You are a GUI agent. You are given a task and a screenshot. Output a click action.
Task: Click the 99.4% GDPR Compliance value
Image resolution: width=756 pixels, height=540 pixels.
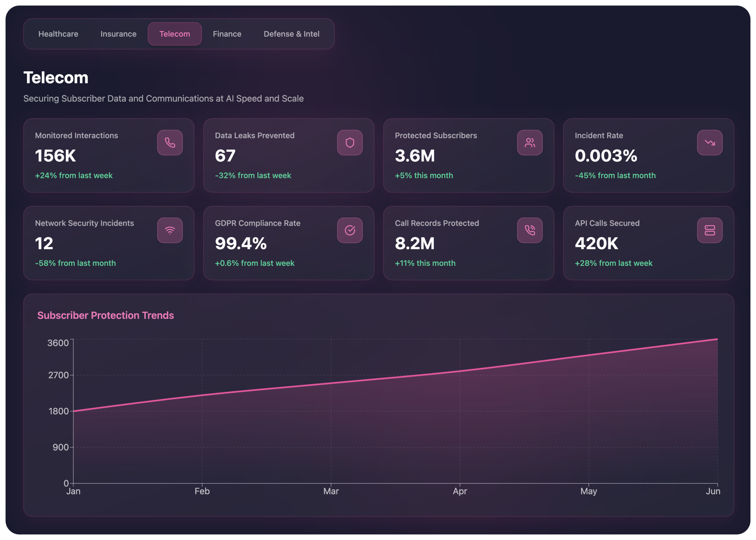241,243
